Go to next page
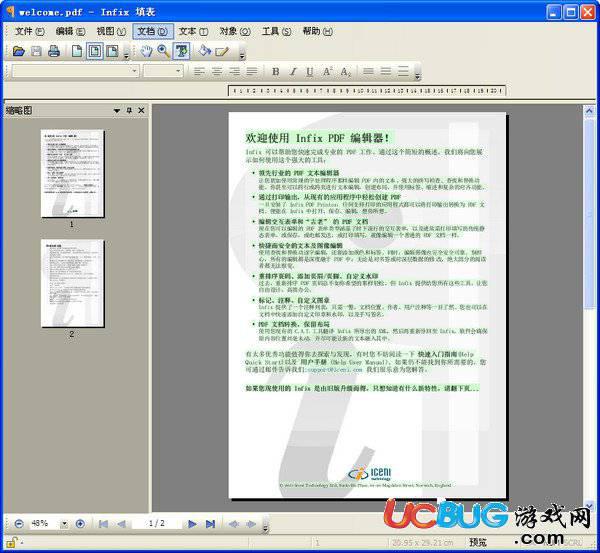 click(192, 524)
